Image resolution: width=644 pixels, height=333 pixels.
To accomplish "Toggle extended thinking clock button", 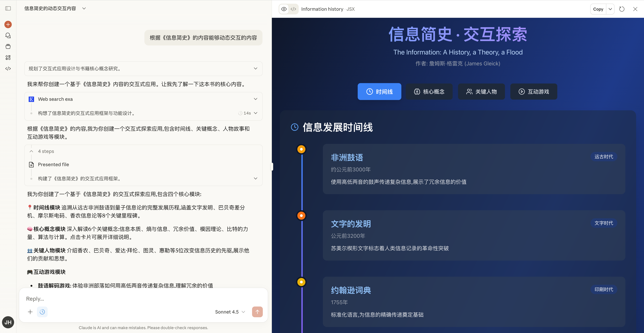I will 42,312.
